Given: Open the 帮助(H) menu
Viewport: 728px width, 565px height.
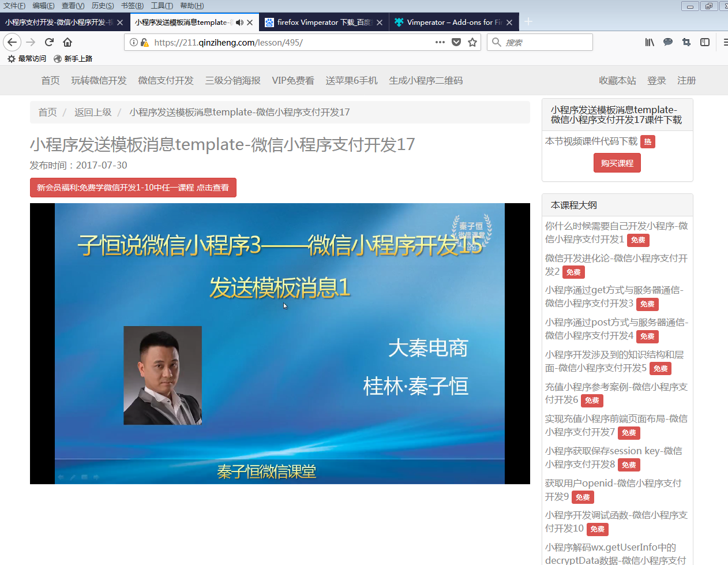Looking at the screenshot, I should click(192, 6).
